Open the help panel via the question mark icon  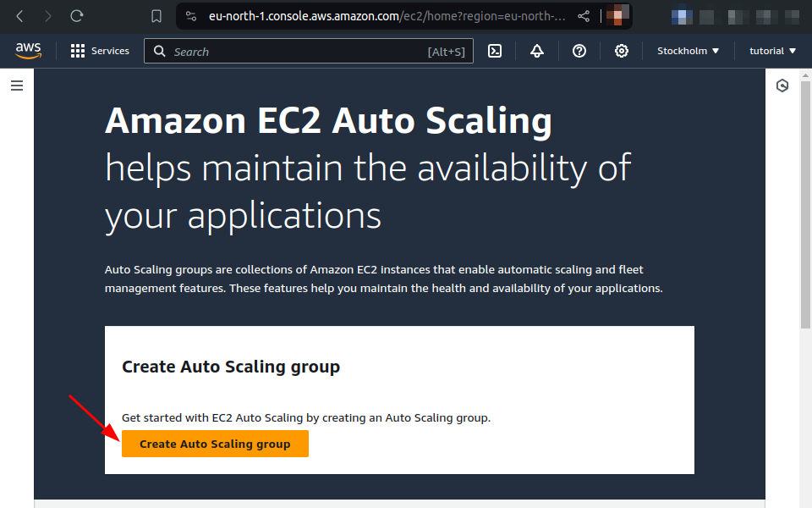point(579,51)
